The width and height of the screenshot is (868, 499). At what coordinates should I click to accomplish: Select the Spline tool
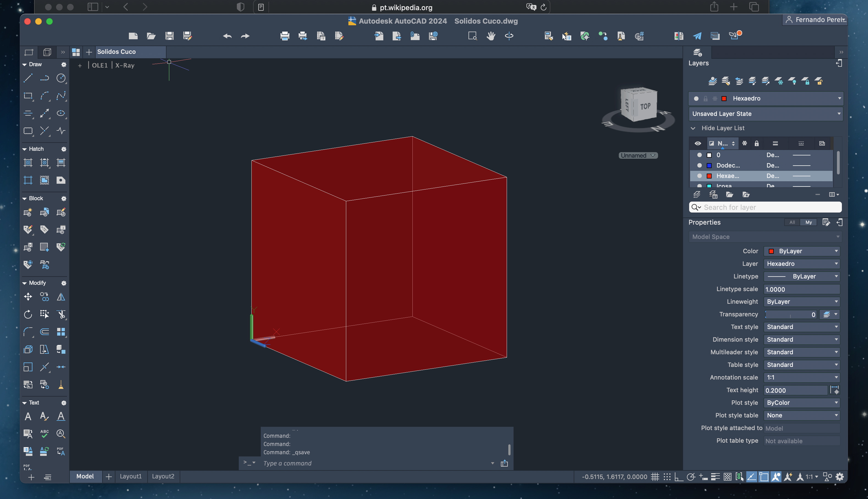pyautogui.click(x=61, y=96)
